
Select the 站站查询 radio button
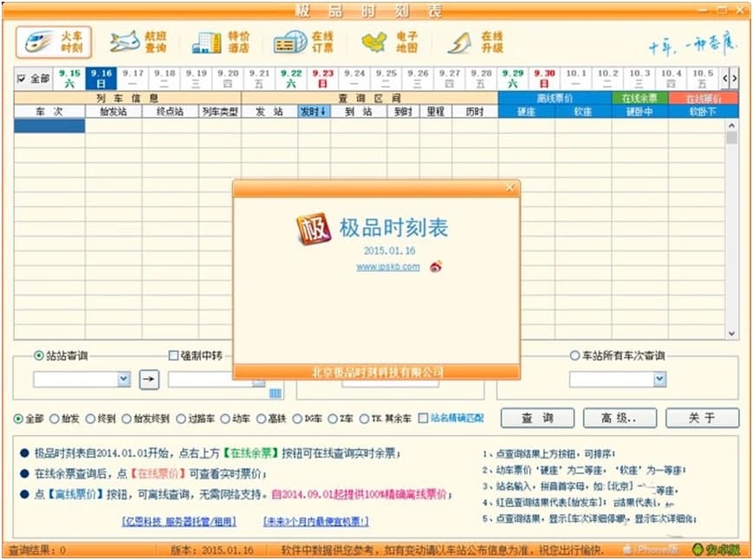[38, 355]
